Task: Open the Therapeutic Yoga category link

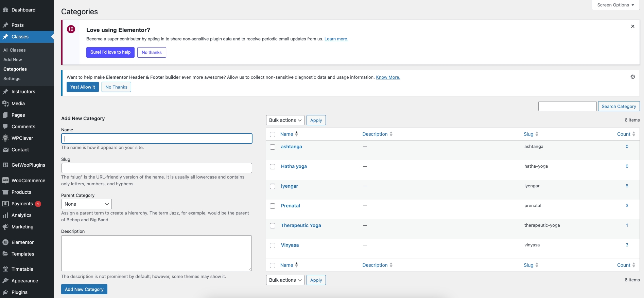Action: (301, 225)
